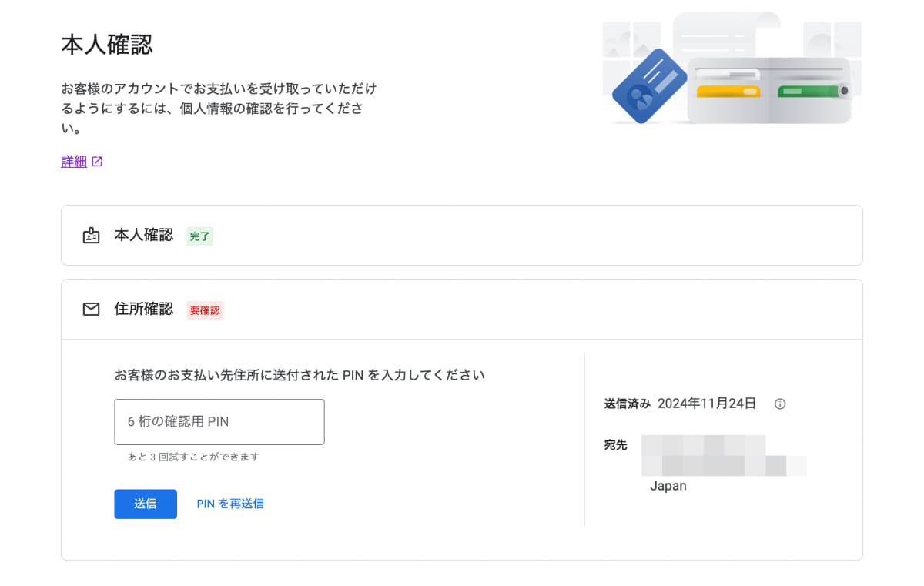Click the Japan label under the address
This screenshot has height=586, width=924.
[x=668, y=485]
